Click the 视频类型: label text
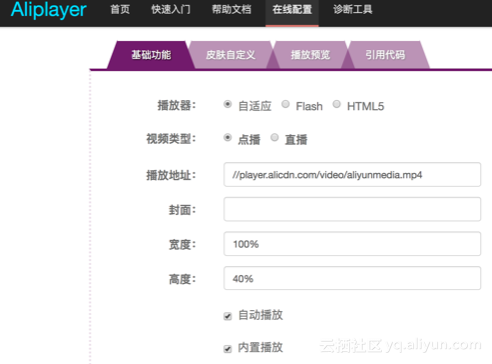492x364 pixels. [171, 139]
